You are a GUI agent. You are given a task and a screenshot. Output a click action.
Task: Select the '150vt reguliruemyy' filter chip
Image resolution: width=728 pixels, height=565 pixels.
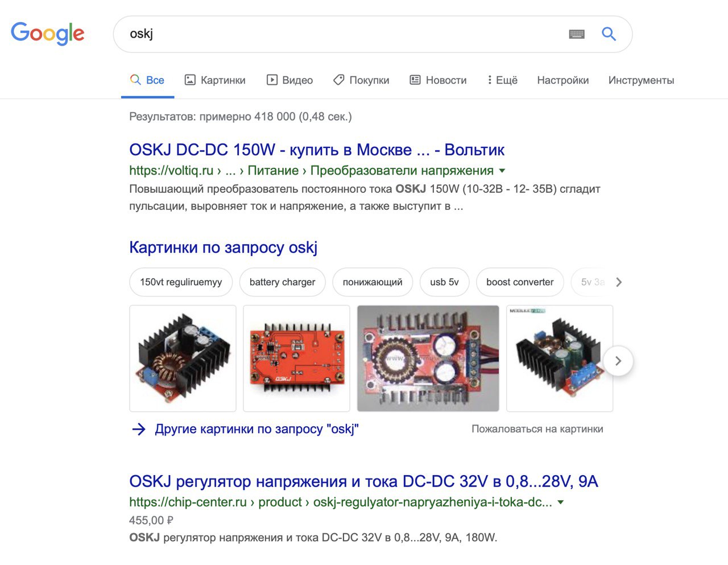click(181, 282)
